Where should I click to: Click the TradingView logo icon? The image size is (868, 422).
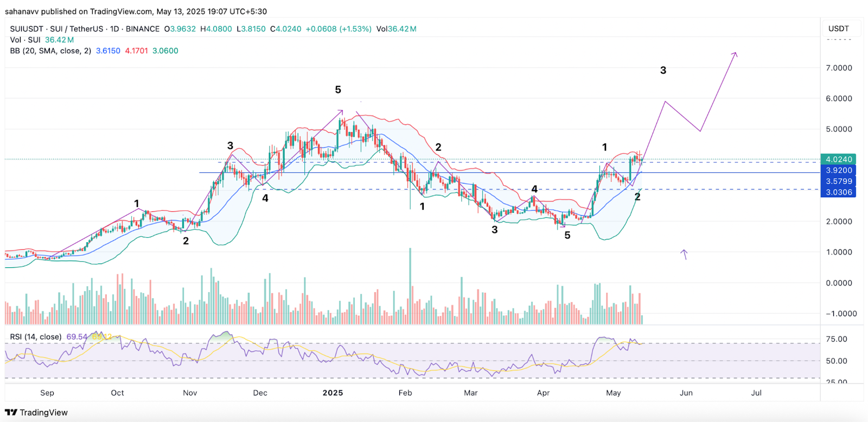[11, 412]
